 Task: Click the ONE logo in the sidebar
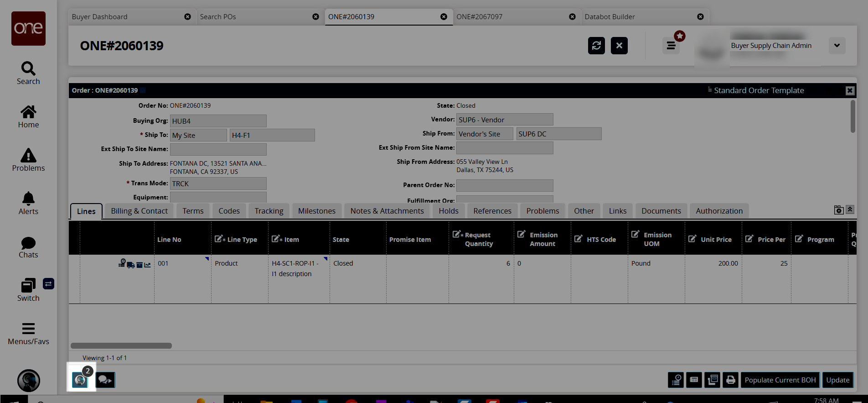[x=28, y=28]
